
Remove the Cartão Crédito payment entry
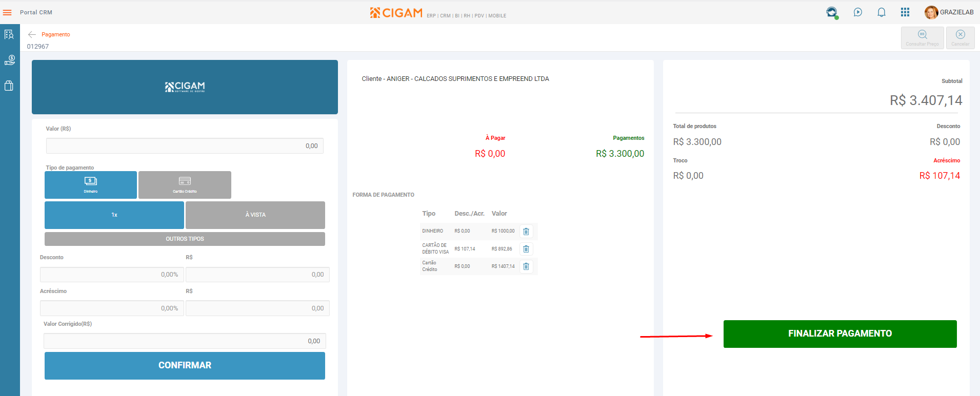coord(526,266)
